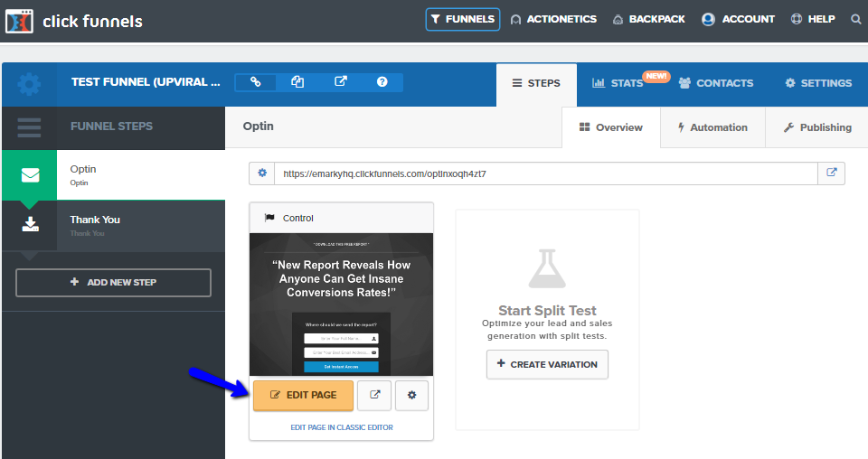
Task: Click the clone funnel copy icon
Action: pos(297,82)
